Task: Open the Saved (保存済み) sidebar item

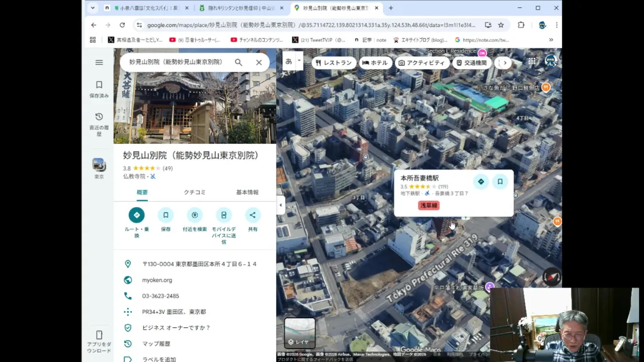Action: pyautogui.click(x=99, y=89)
